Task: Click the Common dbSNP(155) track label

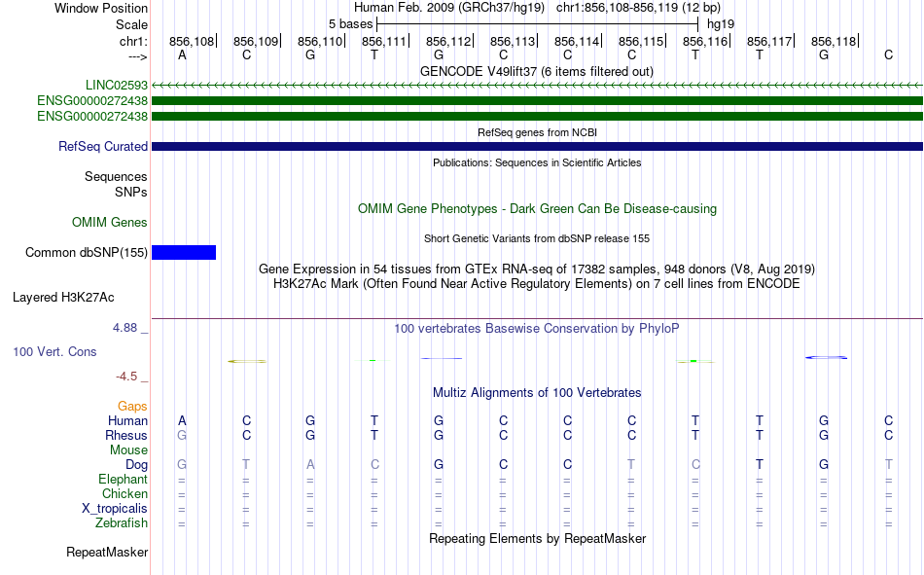Action: 87,252
